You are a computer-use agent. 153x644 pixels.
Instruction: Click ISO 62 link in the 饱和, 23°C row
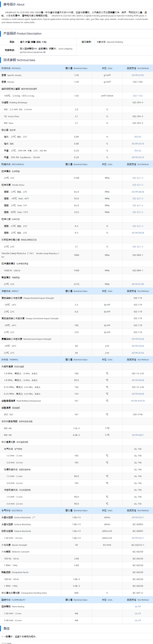point(138,137)
